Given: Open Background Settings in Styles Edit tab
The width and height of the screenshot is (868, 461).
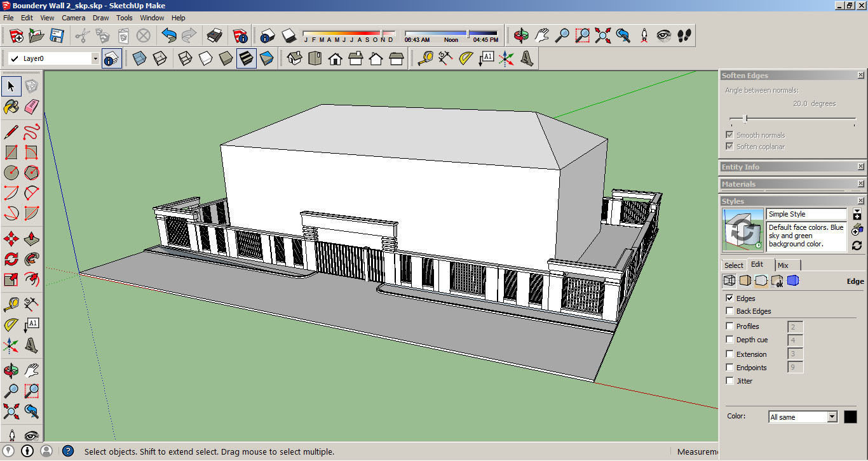Looking at the screenshot, I should (x=761, y=281).
